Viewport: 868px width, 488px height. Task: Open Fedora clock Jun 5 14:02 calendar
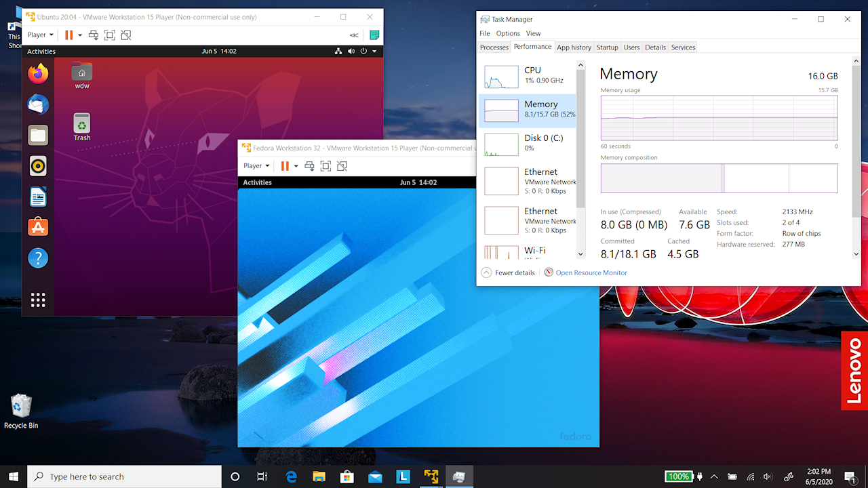pyautogui.click(x=418, y=182)
